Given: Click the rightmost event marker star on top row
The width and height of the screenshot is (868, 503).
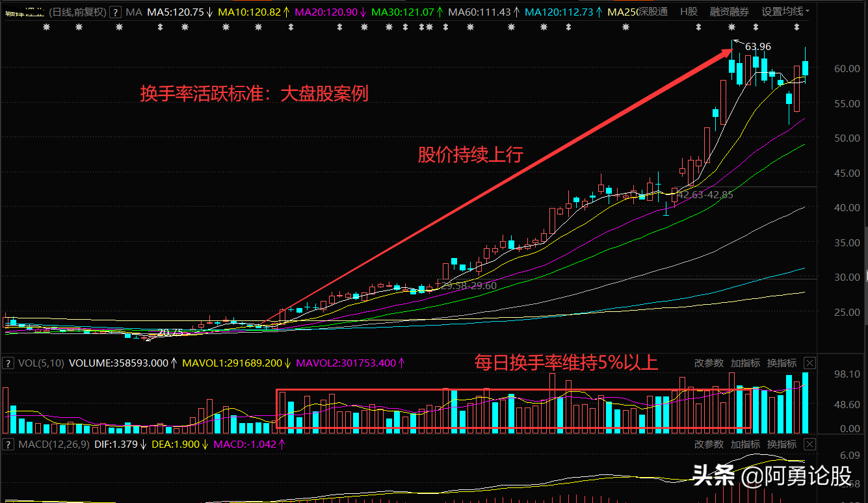Looking at the screenshot, I should point(796,27).
